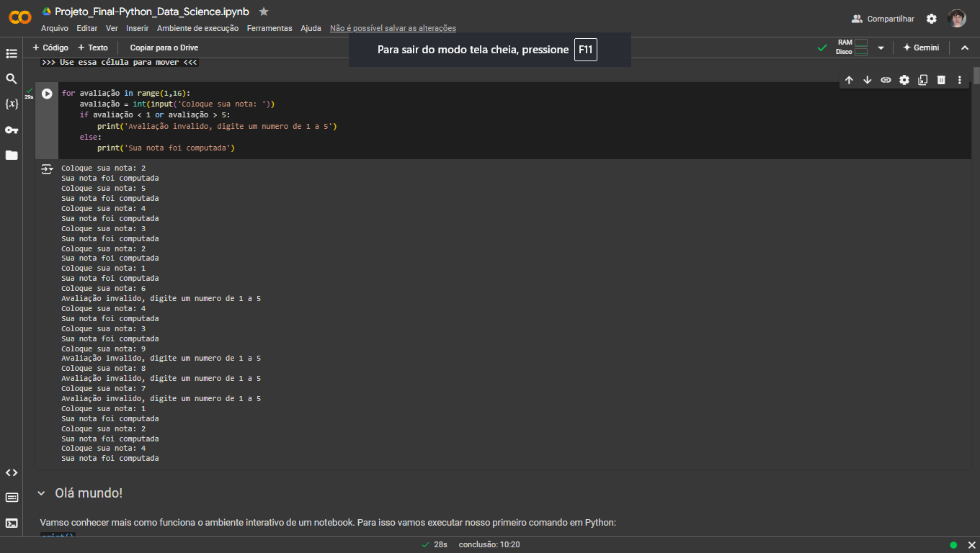
Task: Open the code snippets sidebar icon
Action: click(x=12, y=472)
